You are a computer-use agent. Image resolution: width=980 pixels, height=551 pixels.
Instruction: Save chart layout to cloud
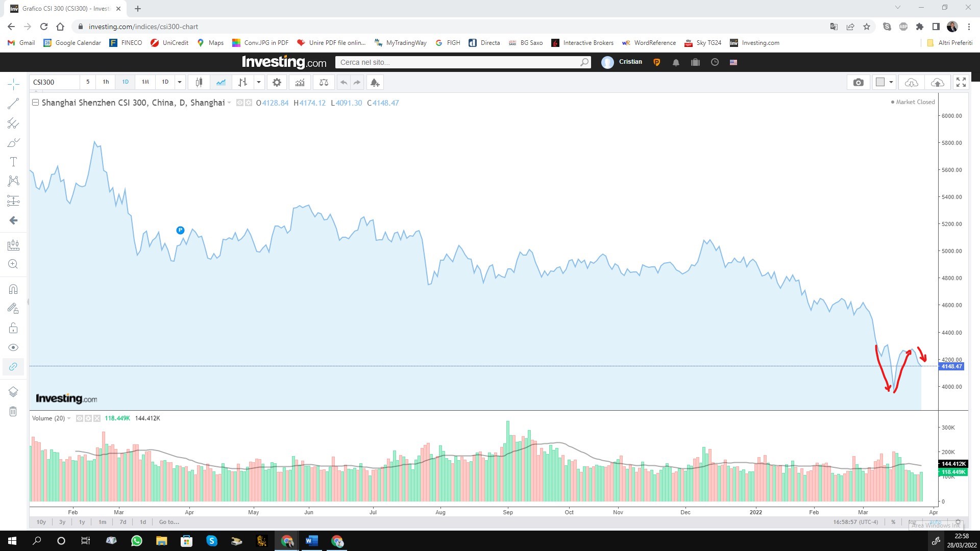tap(938, 82)
